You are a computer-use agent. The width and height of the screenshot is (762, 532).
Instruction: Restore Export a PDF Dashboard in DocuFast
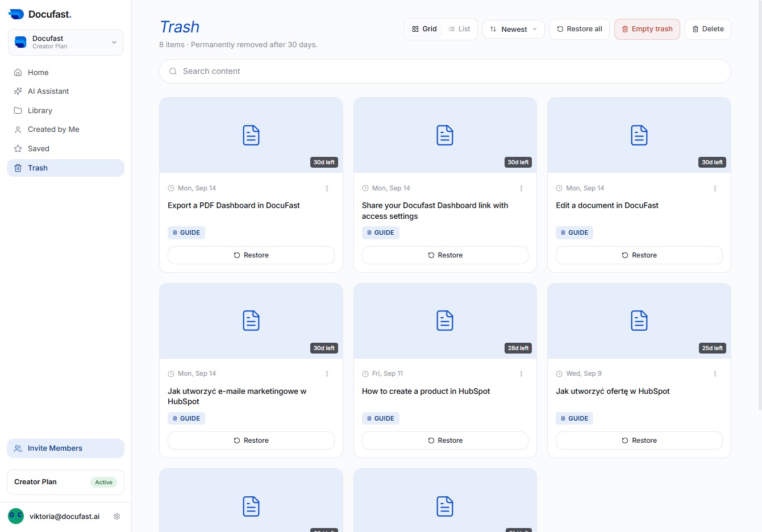(x=251, y=255)
